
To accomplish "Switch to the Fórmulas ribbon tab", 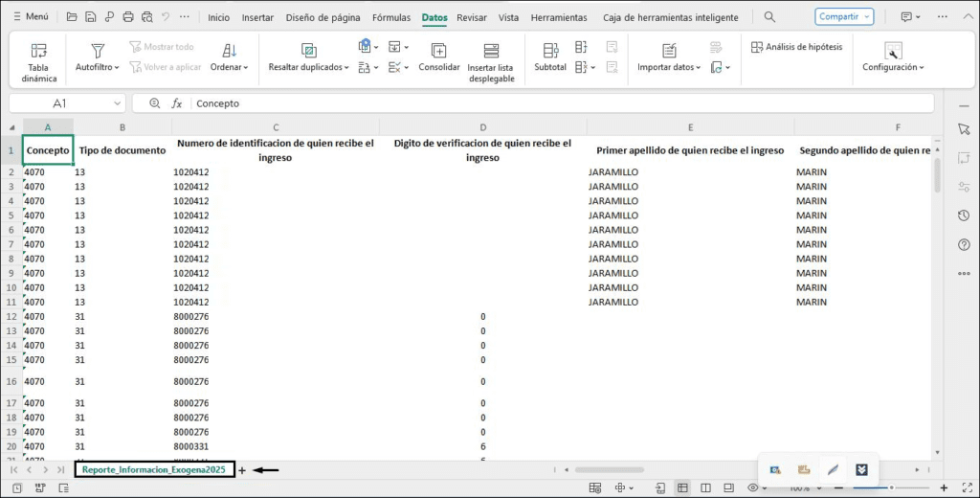I will 391,17.
